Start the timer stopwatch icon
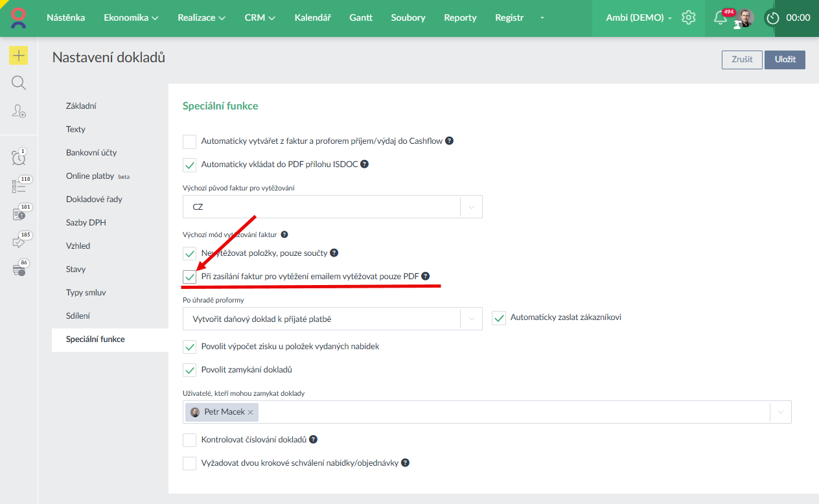This screenshot has height=504, width=819. click(x=772, y=18)
